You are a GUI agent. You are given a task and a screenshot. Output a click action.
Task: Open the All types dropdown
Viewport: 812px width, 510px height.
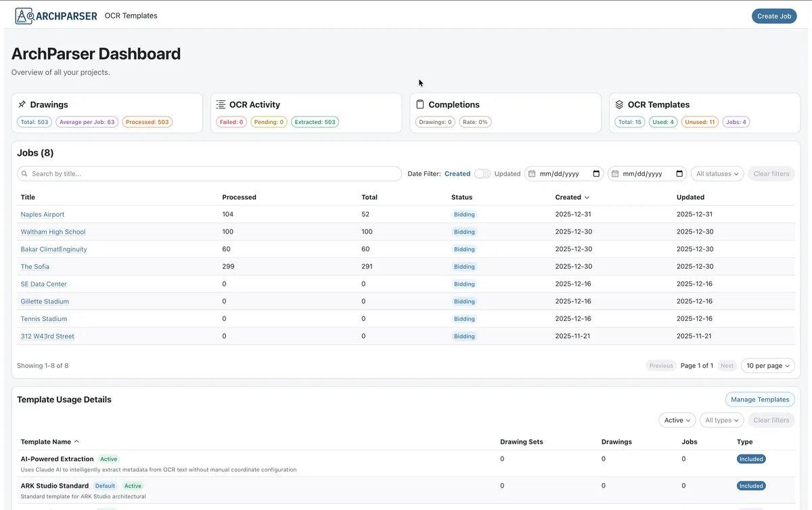721,419
